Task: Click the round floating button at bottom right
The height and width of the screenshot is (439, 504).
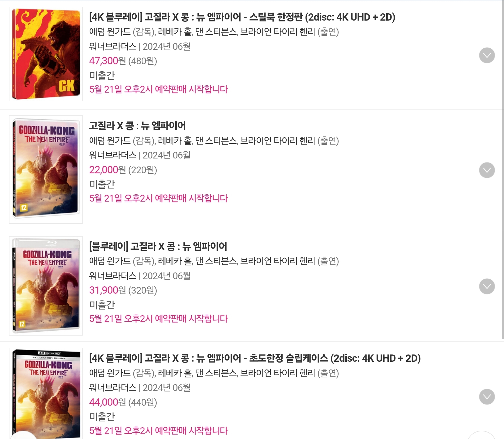Action: pos(482,435)
